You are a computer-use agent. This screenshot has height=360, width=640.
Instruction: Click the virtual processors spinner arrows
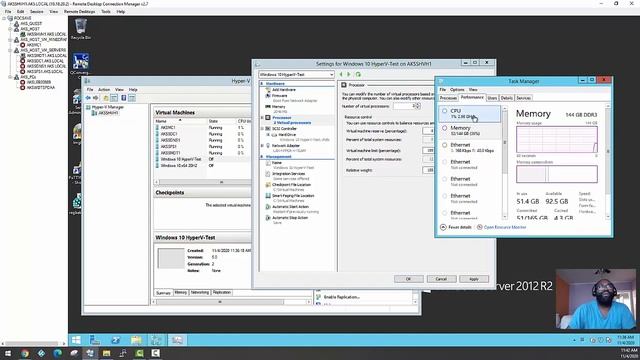418,106
